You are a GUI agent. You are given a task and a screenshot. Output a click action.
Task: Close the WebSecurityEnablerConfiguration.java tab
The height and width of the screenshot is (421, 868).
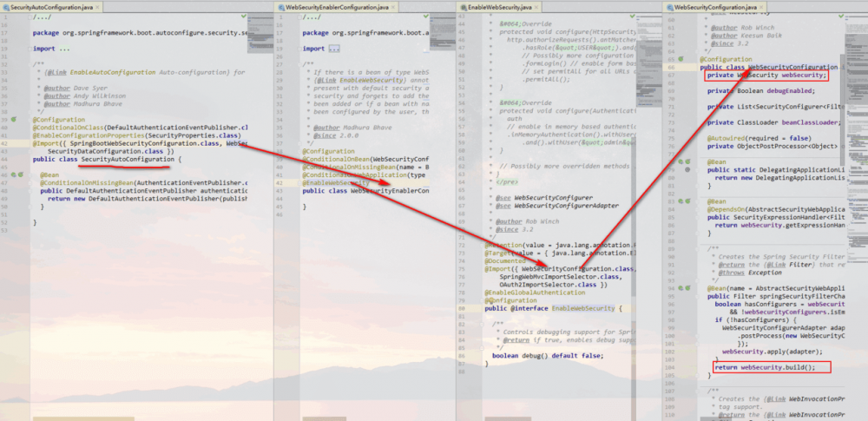394,7
